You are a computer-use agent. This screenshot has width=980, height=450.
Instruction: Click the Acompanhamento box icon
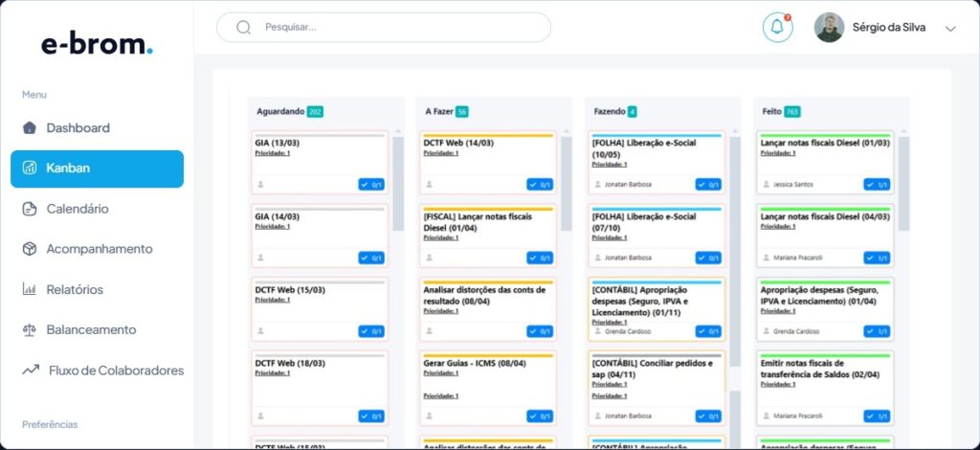click(x=30, y=249)
